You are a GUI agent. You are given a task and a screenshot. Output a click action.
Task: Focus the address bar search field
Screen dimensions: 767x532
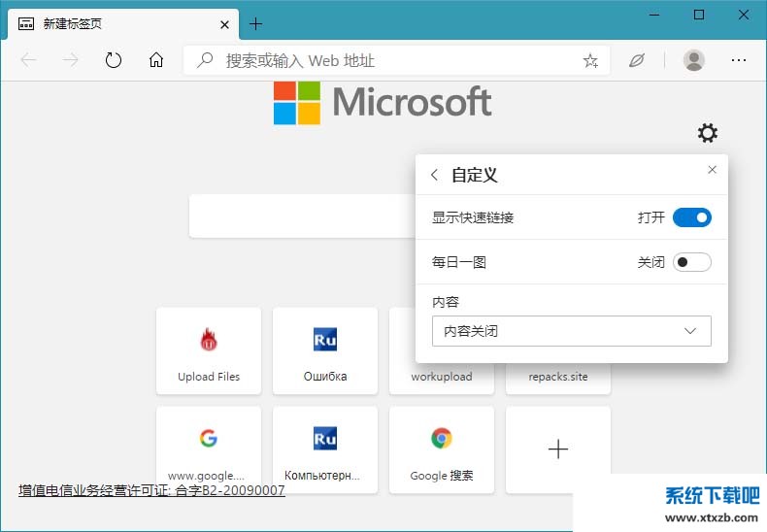coord(388,60)
